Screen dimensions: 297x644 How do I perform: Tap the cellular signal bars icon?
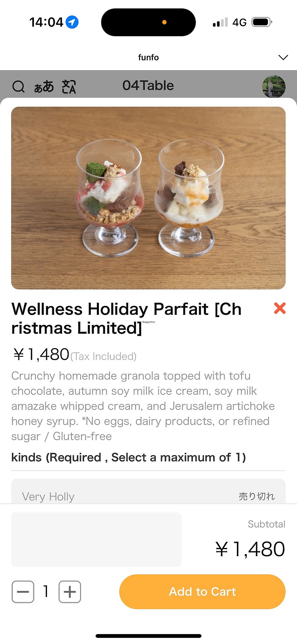point(220,22)
